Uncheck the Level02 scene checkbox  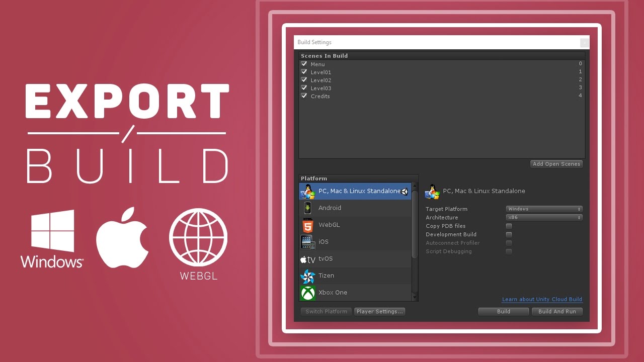pos(304,80)
